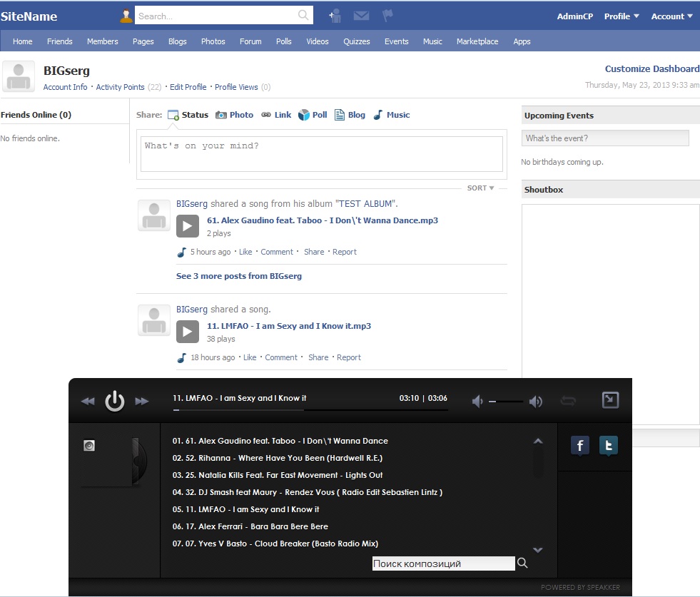Click the playlist search magnifier icon
This screenshot has height=597, width=700.
[x=522, y=563]
